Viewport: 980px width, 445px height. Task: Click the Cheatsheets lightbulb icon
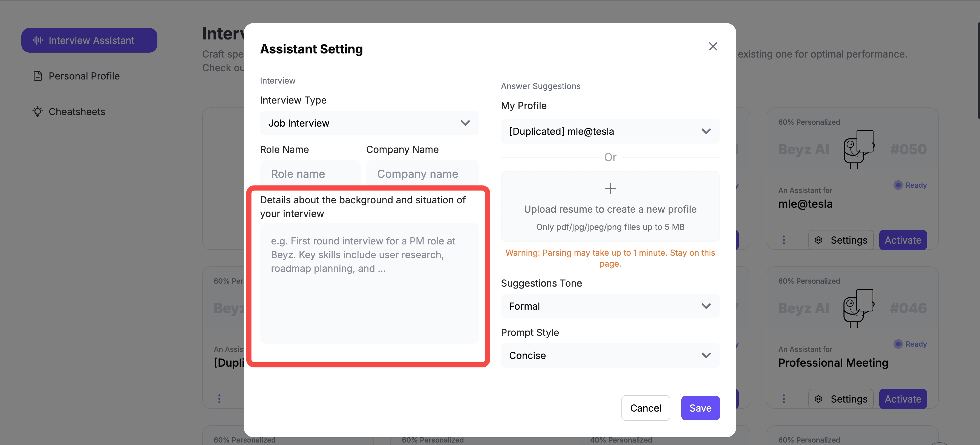tap(38, 112)
